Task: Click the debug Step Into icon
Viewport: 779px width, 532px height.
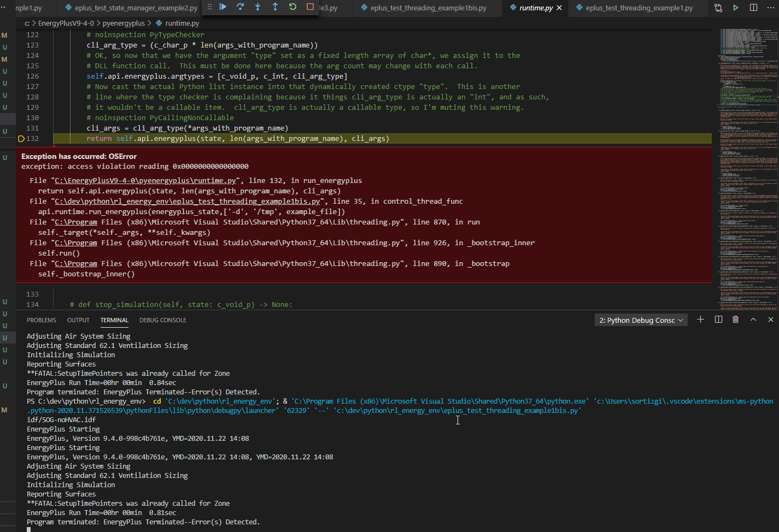Action: pos(258,7)
